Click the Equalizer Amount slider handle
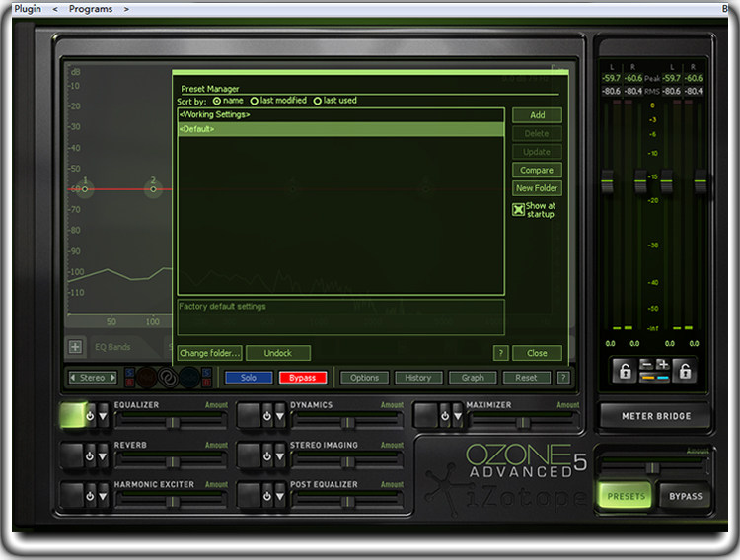 [x=174, y=422]
